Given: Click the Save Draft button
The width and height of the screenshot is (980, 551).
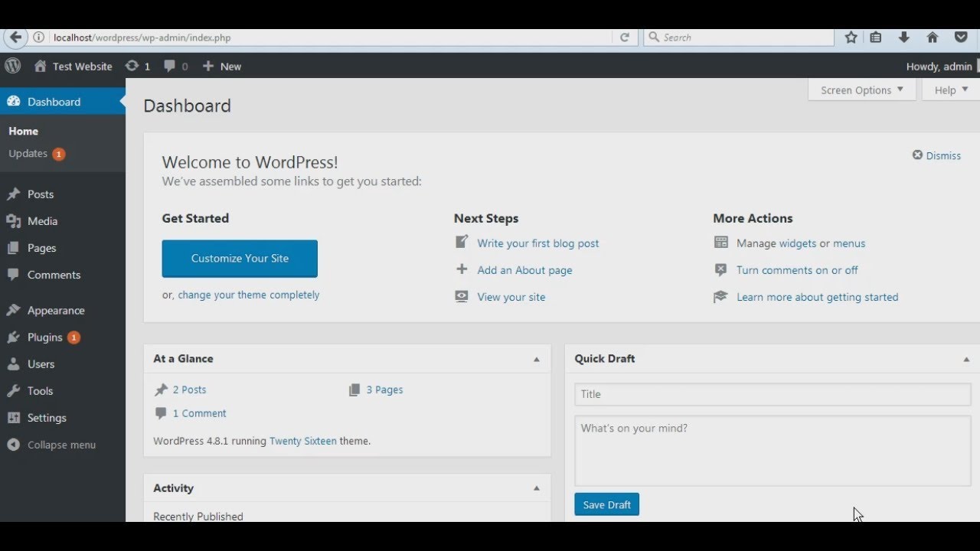Looking at the screenshot, I should pyautogui.click(x=606, y=504).
